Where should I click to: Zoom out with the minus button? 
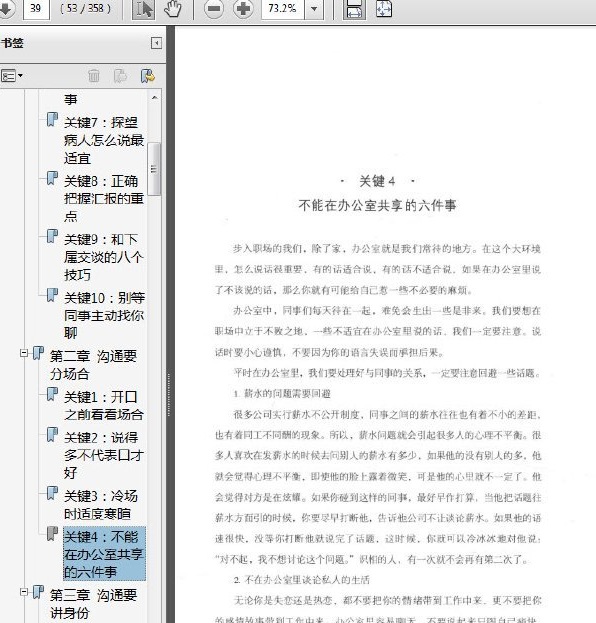pos(214,9)
